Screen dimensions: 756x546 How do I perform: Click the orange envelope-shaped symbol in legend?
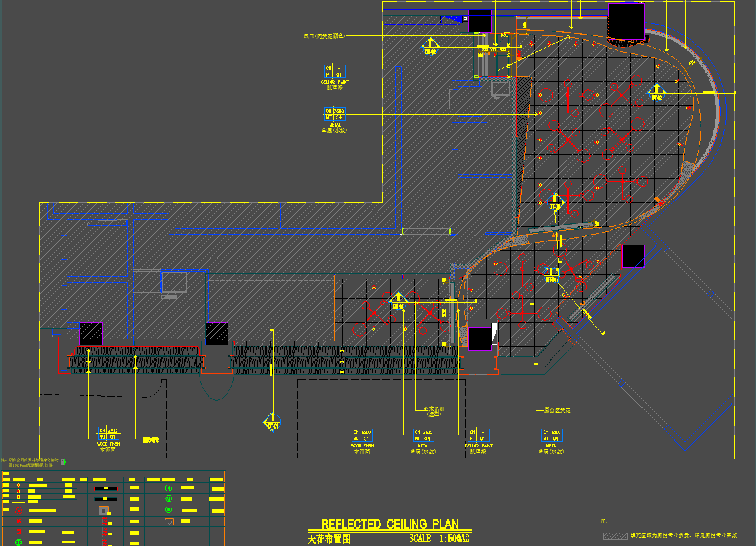tap(169, 521)
